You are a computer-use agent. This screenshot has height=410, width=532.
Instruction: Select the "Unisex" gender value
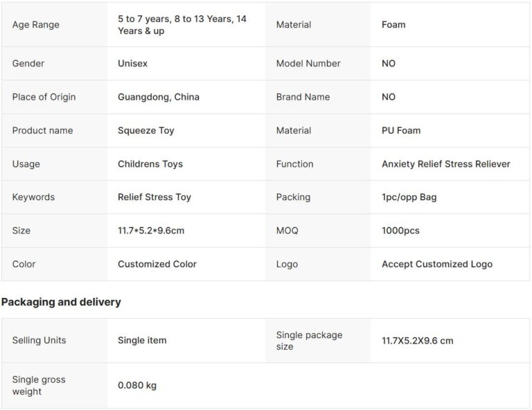point(132,64)
